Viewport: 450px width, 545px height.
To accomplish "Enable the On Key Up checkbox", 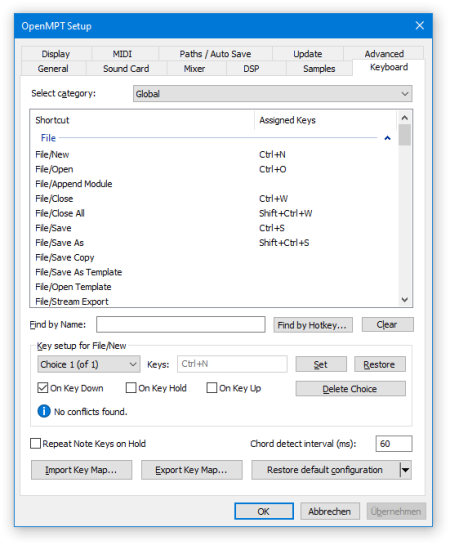I will point(212,388).
